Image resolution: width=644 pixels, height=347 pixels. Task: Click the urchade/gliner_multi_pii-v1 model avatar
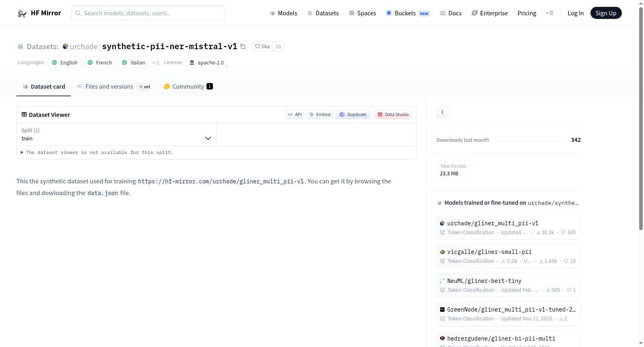442,223
